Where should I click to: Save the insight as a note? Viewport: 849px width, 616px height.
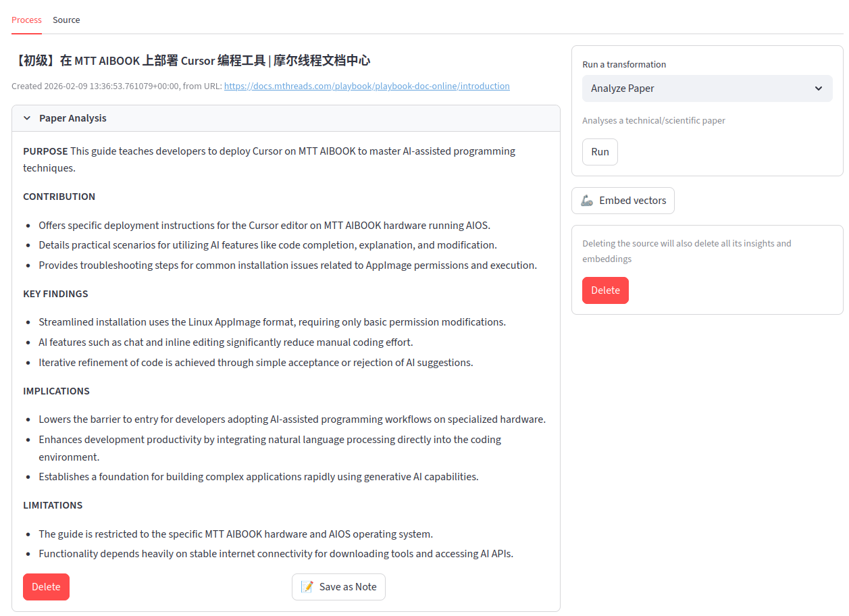[338, 587]
